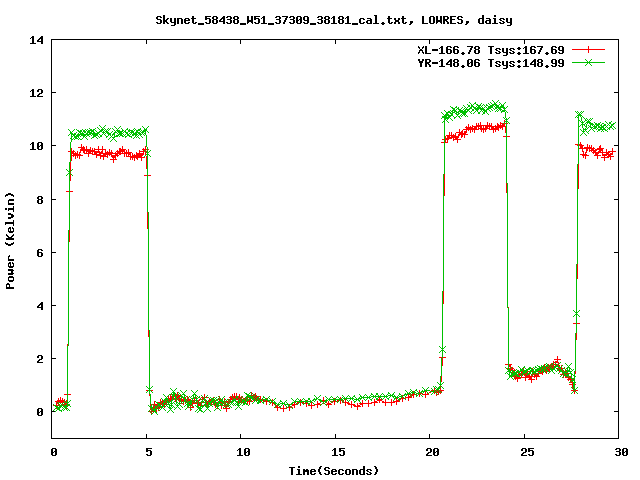Click the y-axis tick label 10

point(36,146)
